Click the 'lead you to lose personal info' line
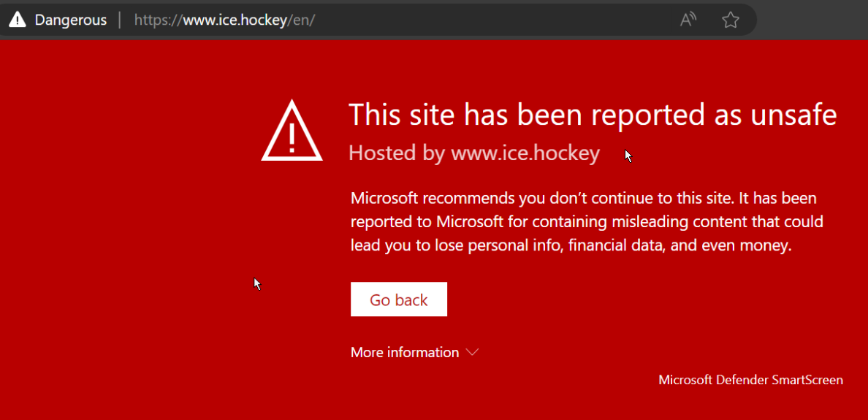The image size is (868, 420). click(x=571, y=245)
